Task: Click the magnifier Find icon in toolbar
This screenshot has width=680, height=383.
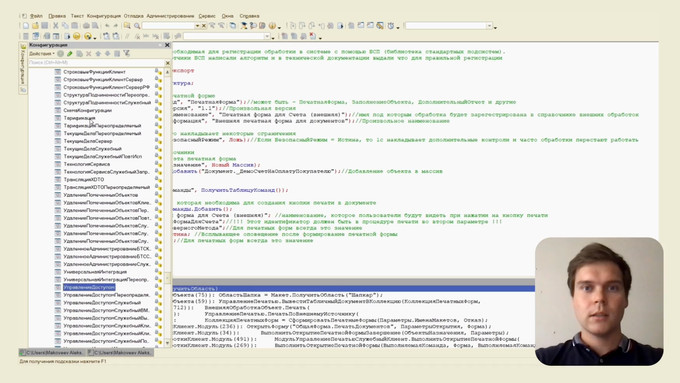Action: tap(137, 26)
